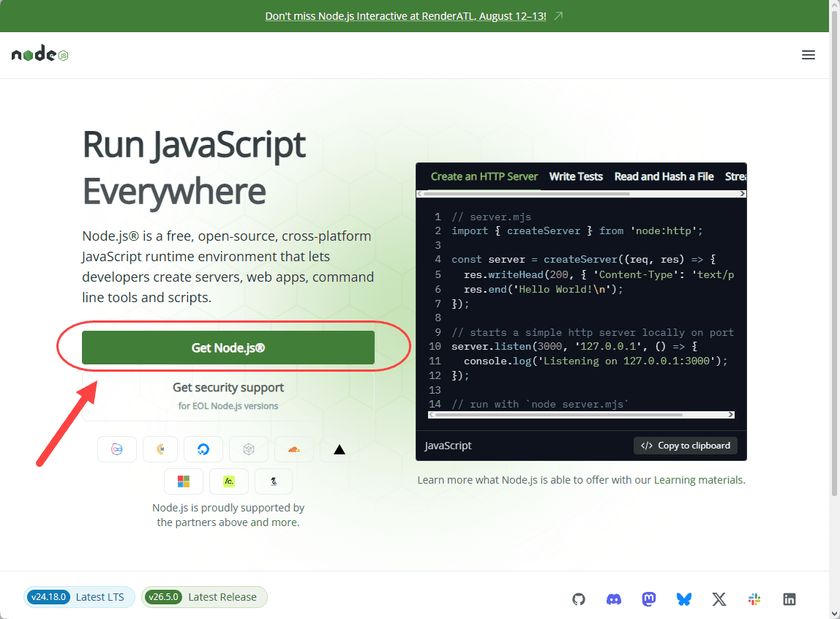Go to the Node.js logo home link

point(40,53)
